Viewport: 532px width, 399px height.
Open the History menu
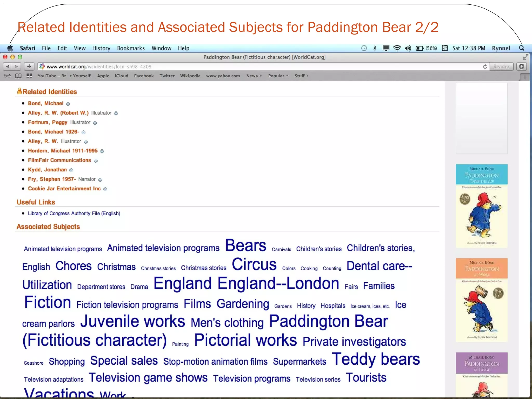pos(101,48)
